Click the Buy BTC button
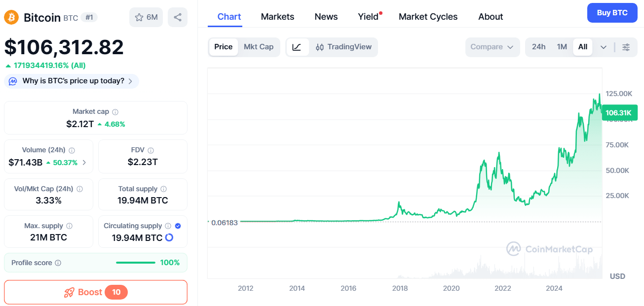Image resolution: width=644 pixels, height=306 pixels. [x=612, y=13]
